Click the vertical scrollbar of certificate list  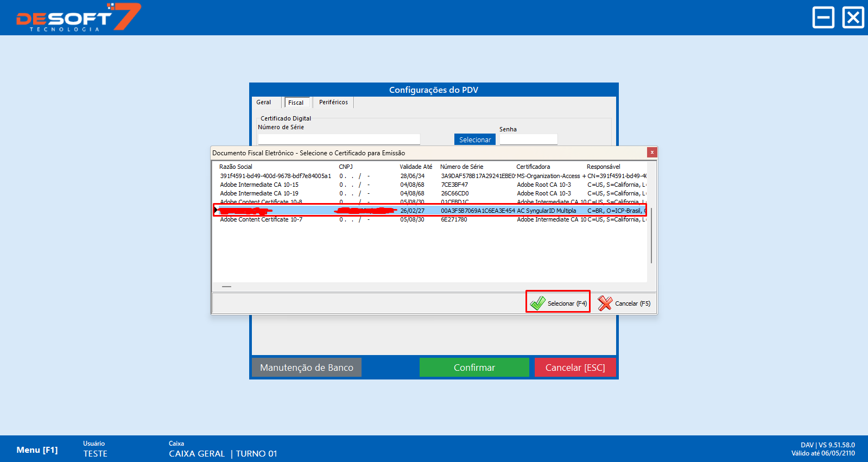pyautogui.click(x=651, y=235)
